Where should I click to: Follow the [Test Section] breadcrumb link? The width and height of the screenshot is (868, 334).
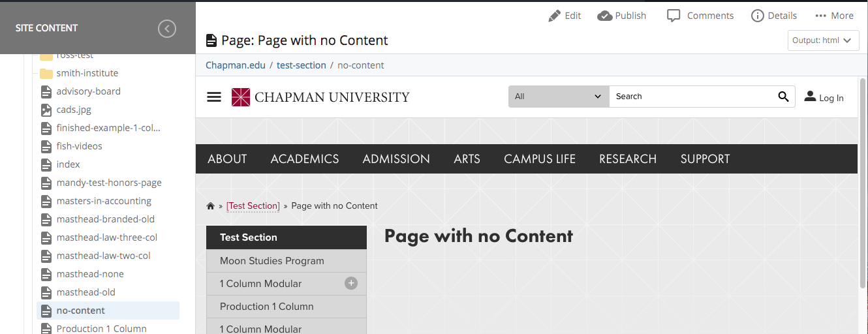click(253, 206)
